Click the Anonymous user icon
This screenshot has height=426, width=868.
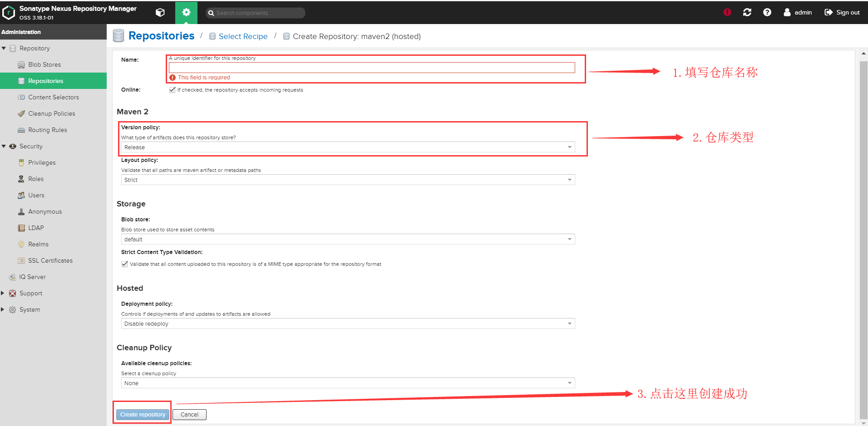tap(21, 212)
